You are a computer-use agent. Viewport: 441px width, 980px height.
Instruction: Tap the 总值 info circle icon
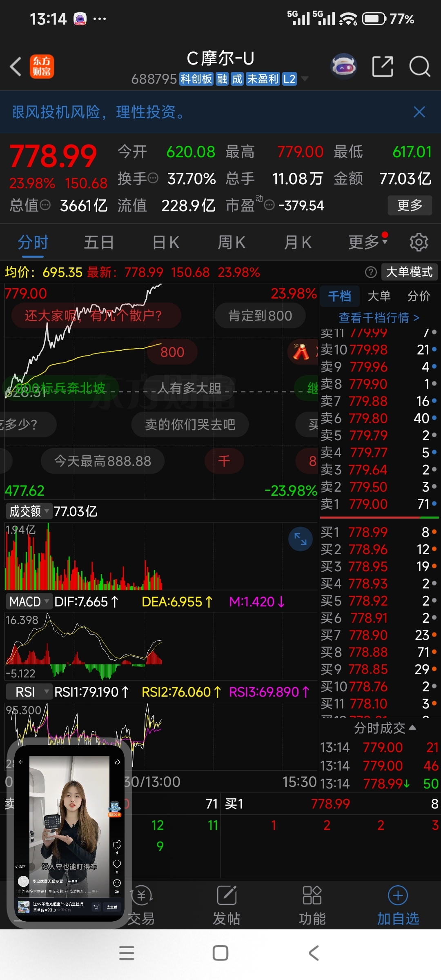click(45, 205)
